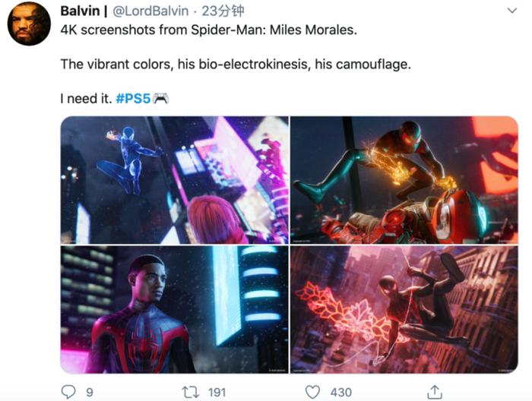The image size is (532, 401).
Task: Open the web-swinging neon sign screenshot
Action: coord(404,310)
